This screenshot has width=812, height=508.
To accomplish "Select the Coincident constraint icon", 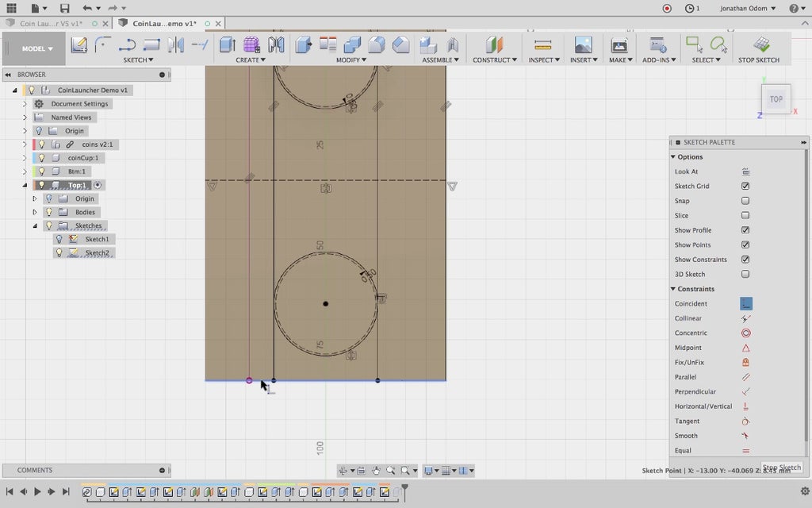I will point(745,304).
